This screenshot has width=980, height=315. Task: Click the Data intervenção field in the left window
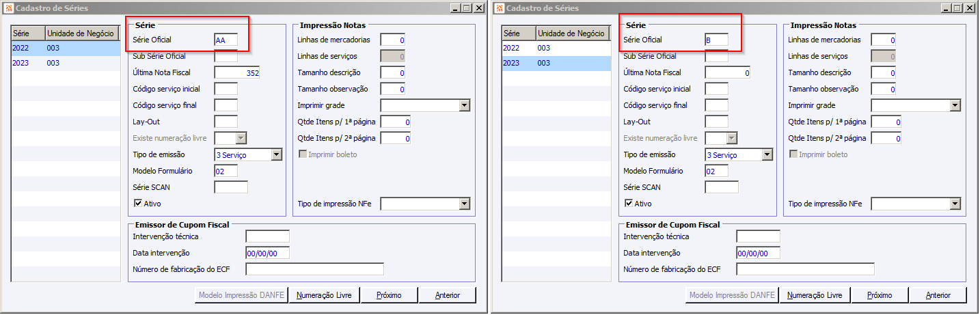point(267,253)
